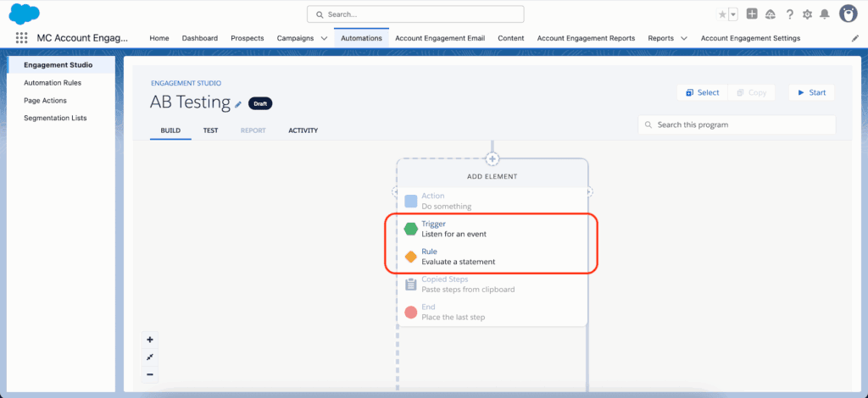Expand the Reports tab chevron
This screenshot has height=398, width=868.
point(684,39)
